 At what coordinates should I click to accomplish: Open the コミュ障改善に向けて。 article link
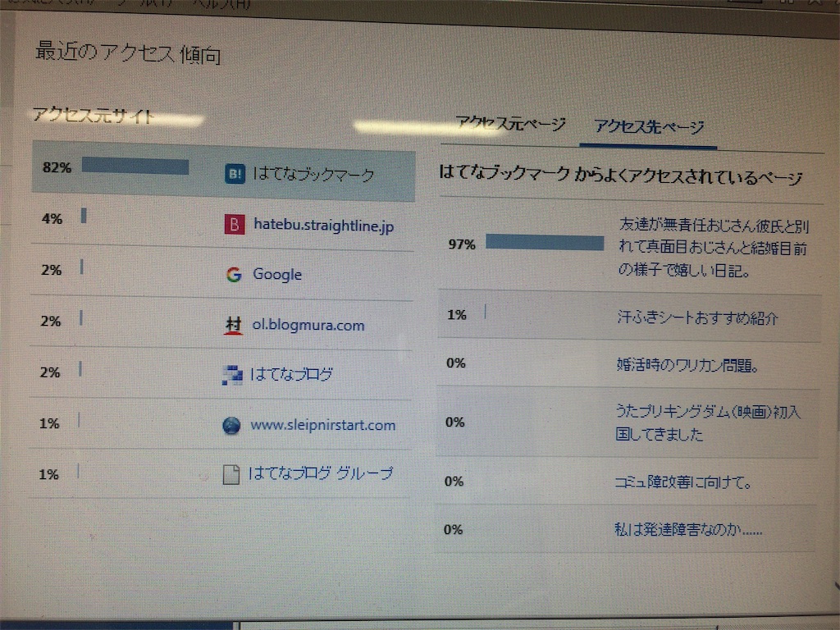(x=683, y=482)
